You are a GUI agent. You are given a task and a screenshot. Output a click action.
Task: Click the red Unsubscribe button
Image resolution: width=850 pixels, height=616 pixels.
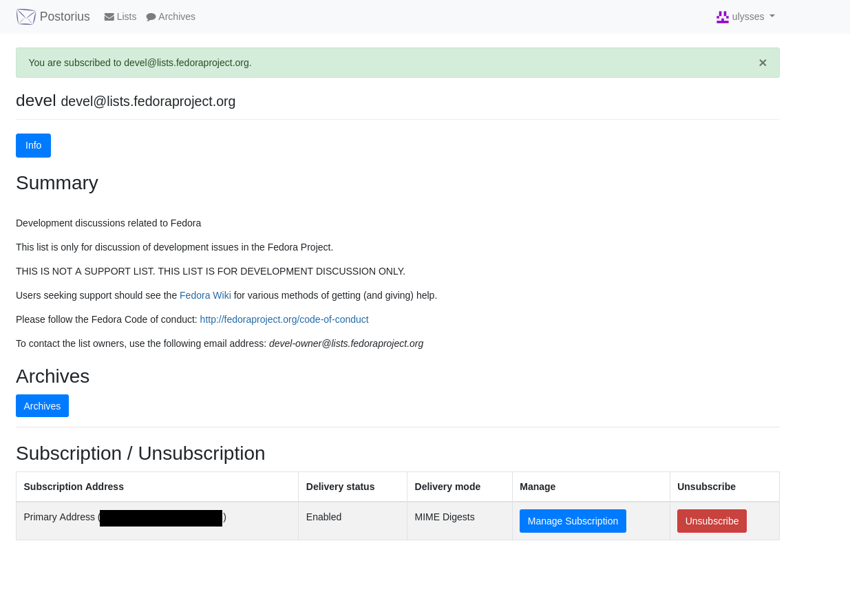tap(712, 521)
